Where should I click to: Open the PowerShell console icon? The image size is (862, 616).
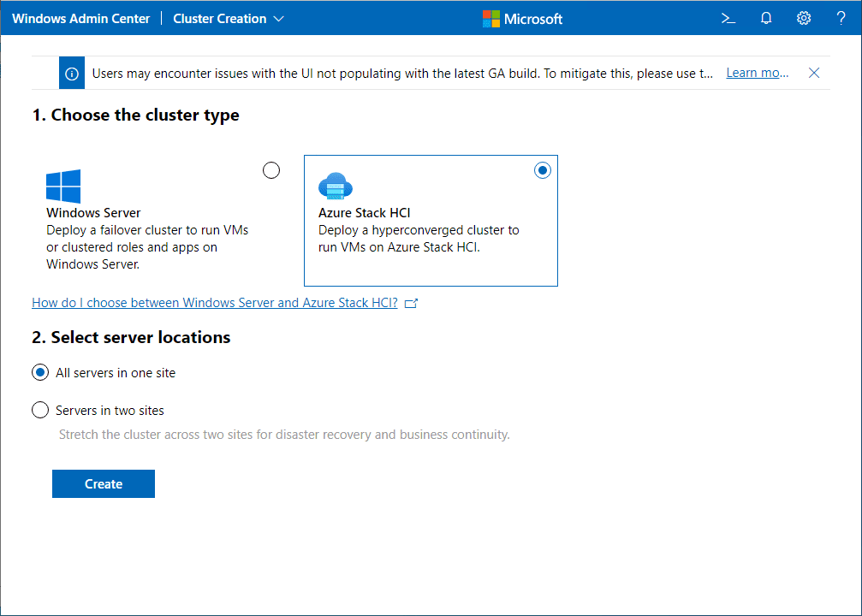(x=728, y=18)
